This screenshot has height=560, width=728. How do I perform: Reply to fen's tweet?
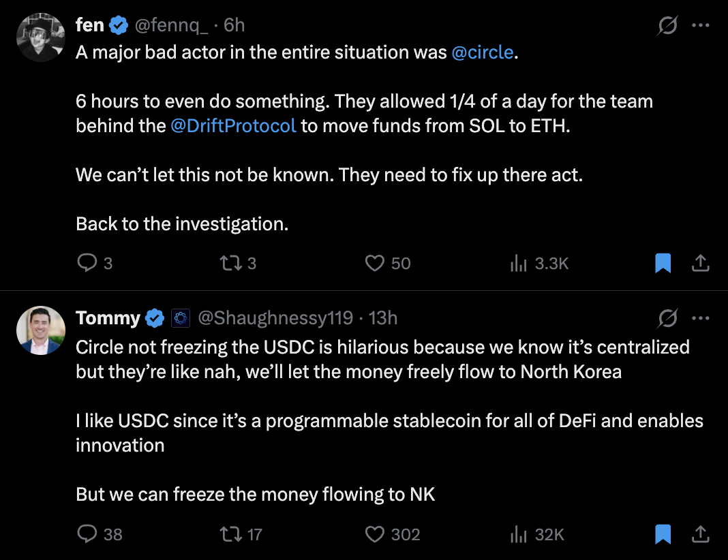[87, 263]
